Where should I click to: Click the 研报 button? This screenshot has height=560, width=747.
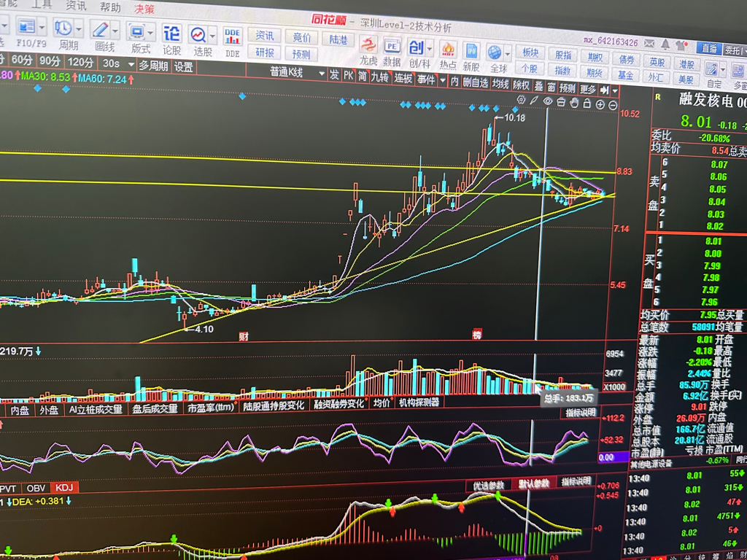(264, 52)
